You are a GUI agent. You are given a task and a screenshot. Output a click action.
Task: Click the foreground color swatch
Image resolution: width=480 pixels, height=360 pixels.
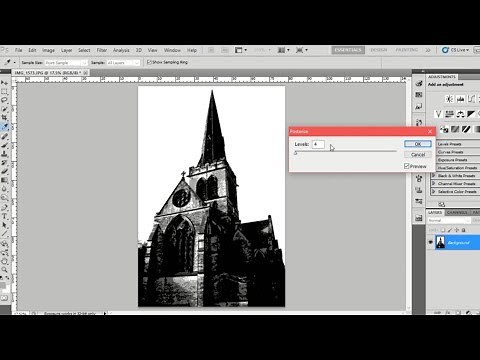3,286
